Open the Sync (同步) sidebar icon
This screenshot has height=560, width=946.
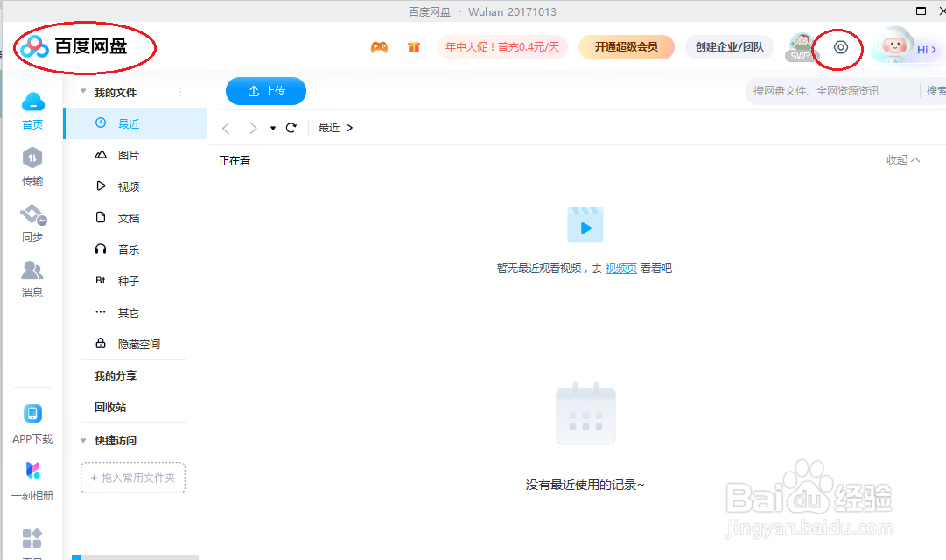(32, 214)
